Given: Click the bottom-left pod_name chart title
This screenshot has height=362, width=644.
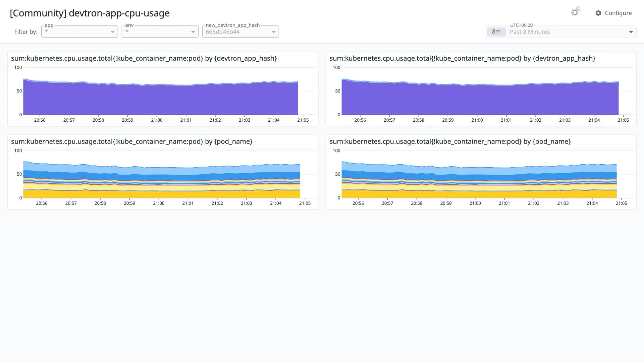Looking at the screenshot, I should click(x=132, y=141).
